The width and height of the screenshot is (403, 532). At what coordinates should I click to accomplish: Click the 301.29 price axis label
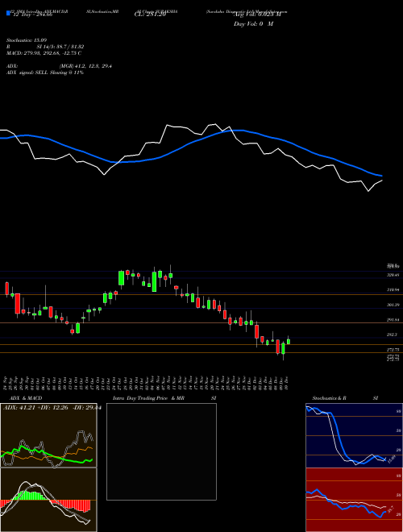[x=393, y=305]
